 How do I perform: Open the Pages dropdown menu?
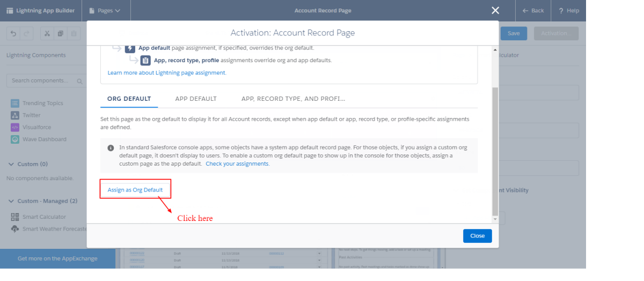pos(105,11)
